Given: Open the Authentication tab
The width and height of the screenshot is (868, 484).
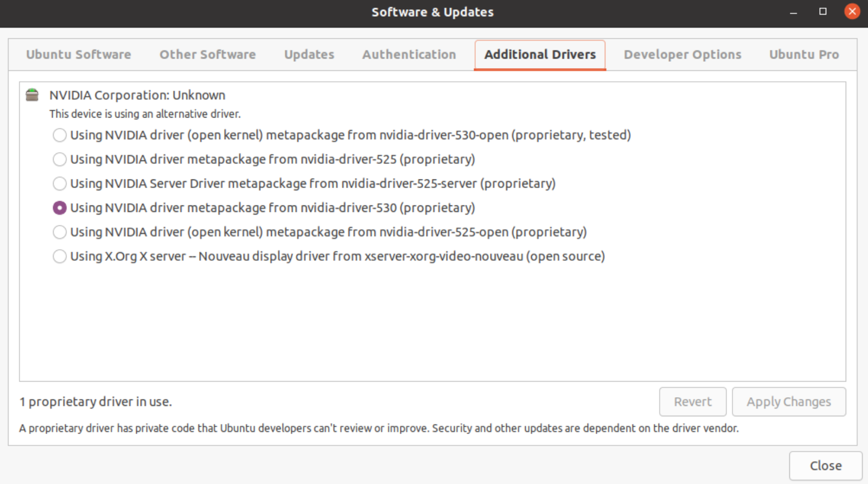Looking at the screenshot, I should [x=409, y=55].
